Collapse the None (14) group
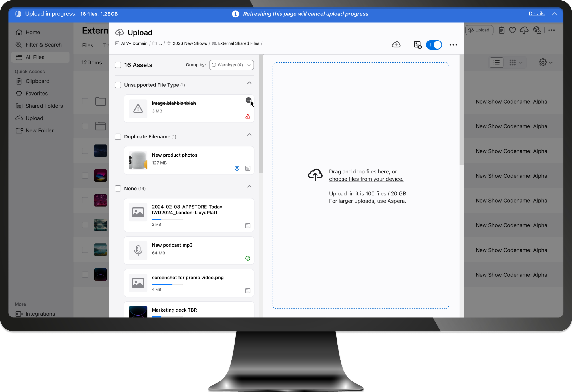This screenshot has width=572, height=392. (x=249, y=187)
